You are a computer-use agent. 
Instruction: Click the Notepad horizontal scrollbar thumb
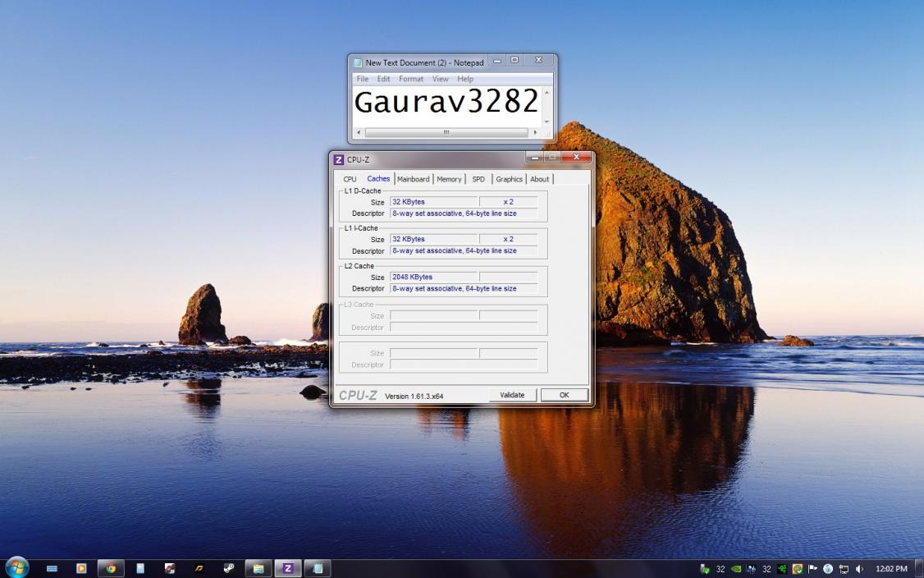(446, 133)
